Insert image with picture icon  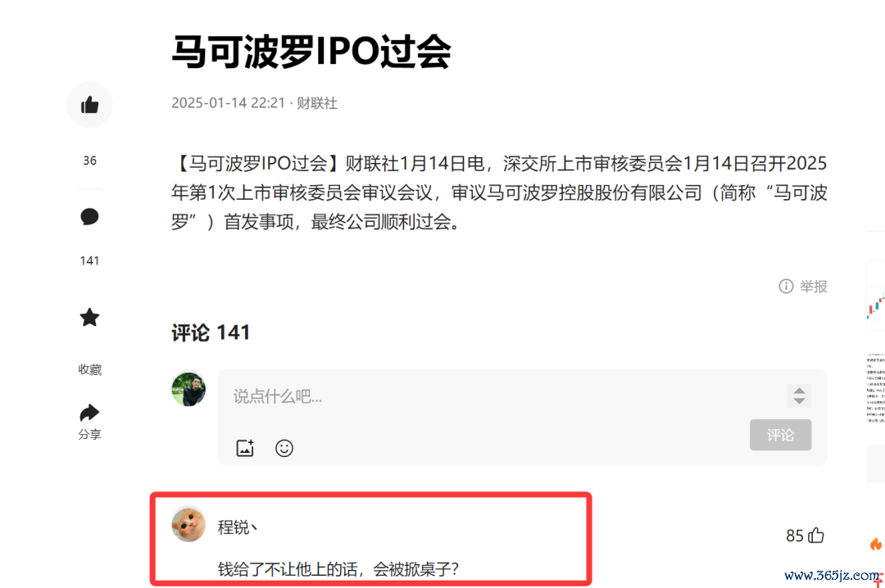click(245, 448)
